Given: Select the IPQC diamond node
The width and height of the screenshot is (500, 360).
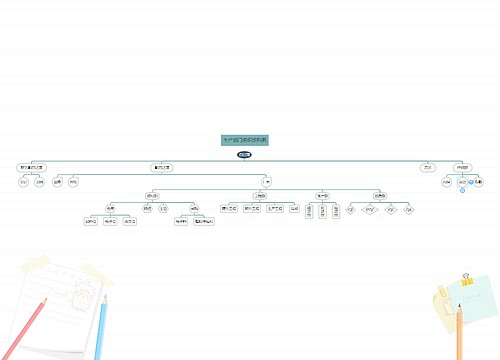Looking at the screenshot, I should click(370, 210).
